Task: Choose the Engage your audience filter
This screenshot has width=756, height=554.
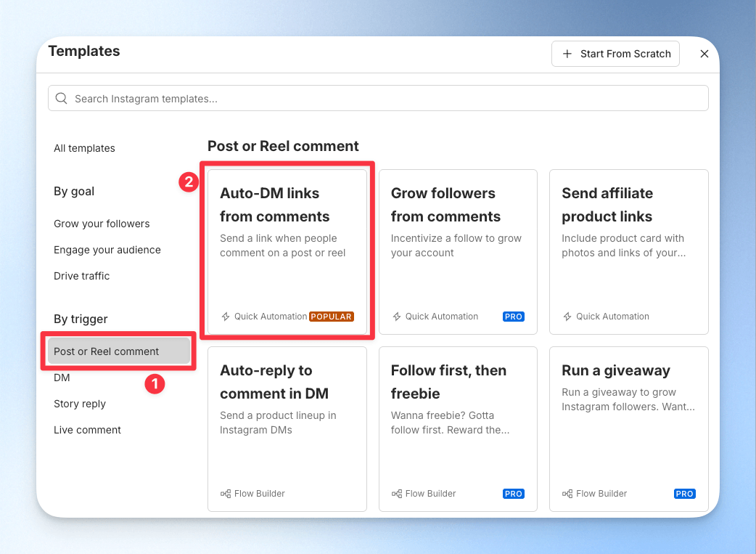Action: coord(107,250)
